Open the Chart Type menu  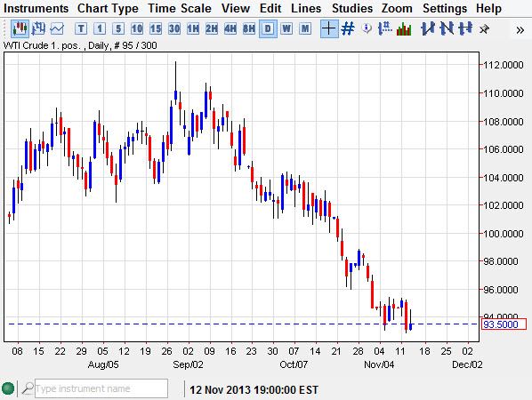[108, 8]
